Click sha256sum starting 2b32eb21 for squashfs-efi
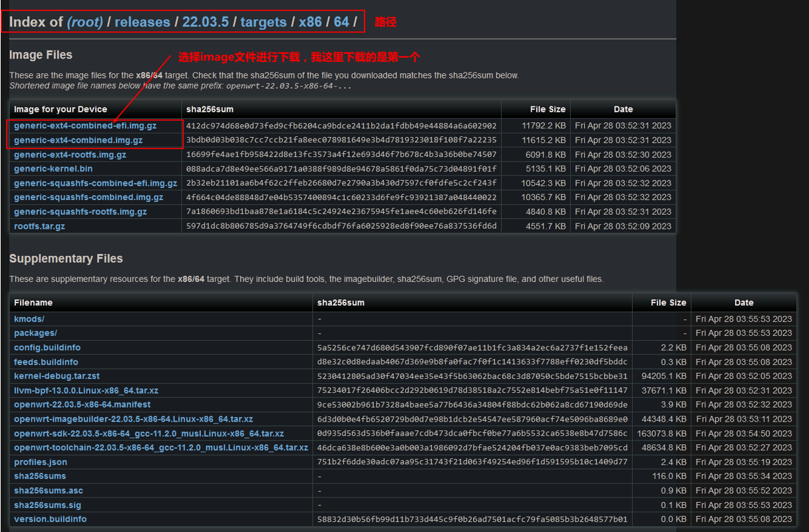 pos(341,184)
